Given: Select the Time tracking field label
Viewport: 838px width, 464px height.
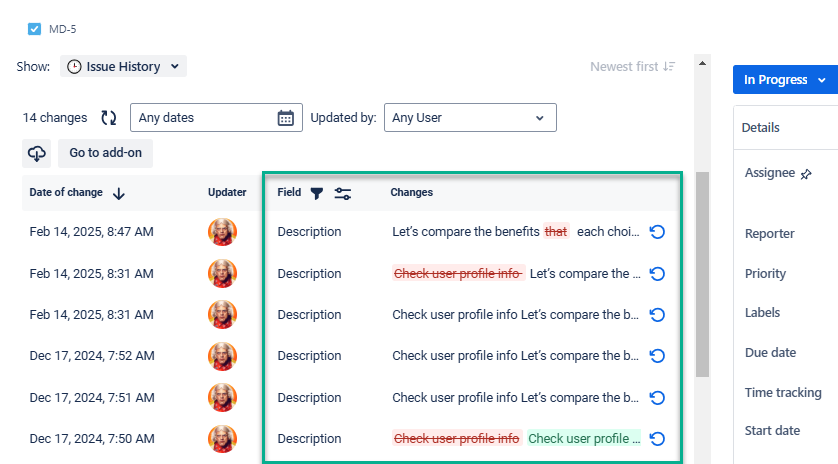Looking at the screenshot, I should click(x=783, y=392).
